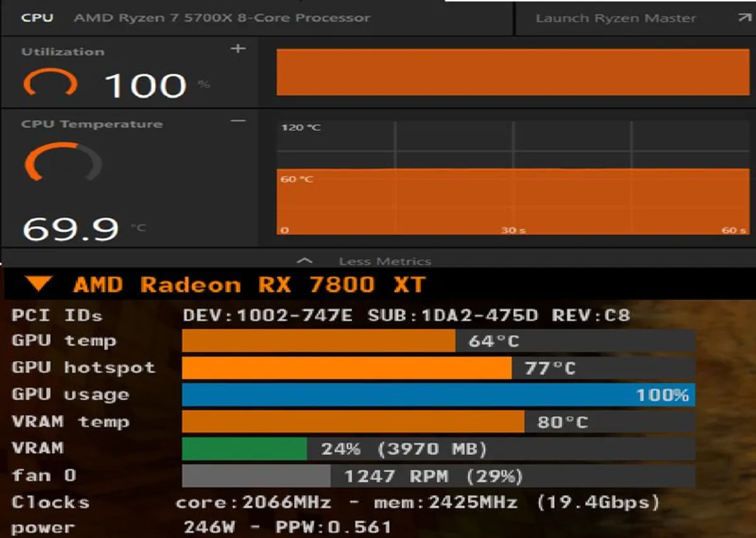This screenshot has width=756, height=538.
Task: Expand the Utilization metric with plus icon
Action: tap(238, 49)
